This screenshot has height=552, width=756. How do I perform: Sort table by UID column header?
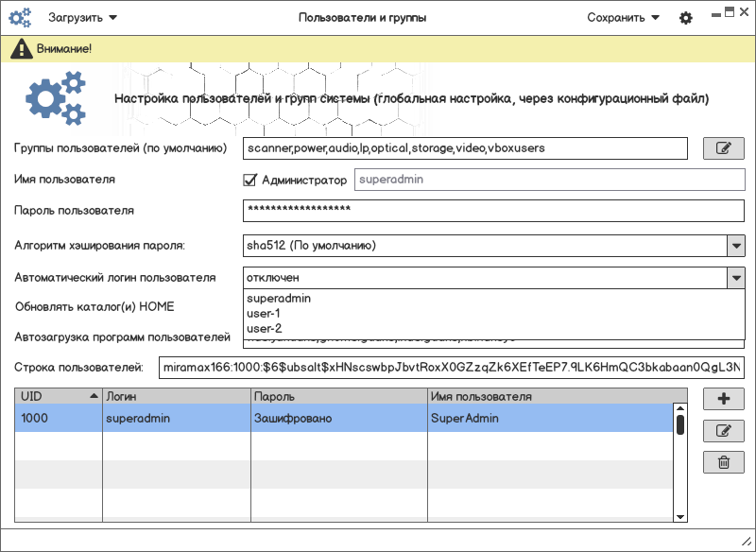57,397
